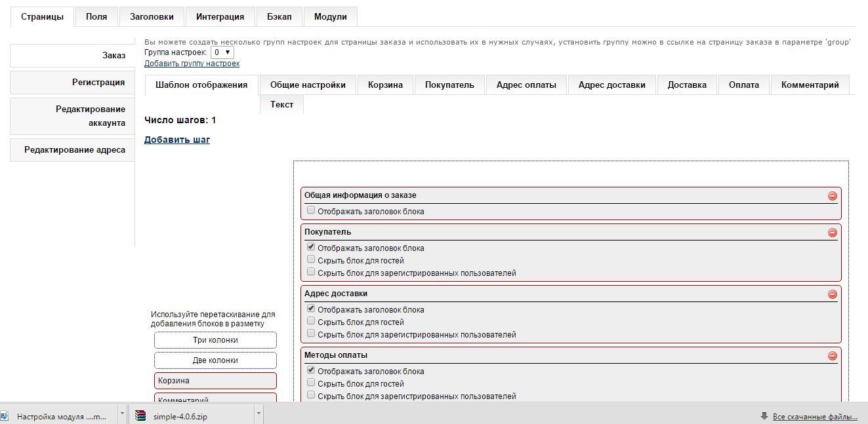Image resolution: width=868 pixels, height=424 pixels.
Task: Uncheck Отображать заголовок блока in Методы оплаты
Action: click(x=311, y=371)
